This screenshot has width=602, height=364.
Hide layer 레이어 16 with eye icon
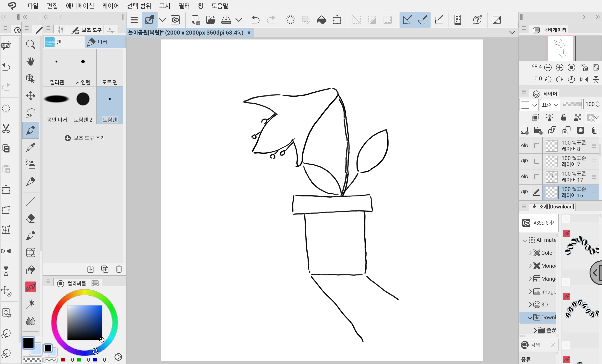pyautogui.click(x=525, y=192)
